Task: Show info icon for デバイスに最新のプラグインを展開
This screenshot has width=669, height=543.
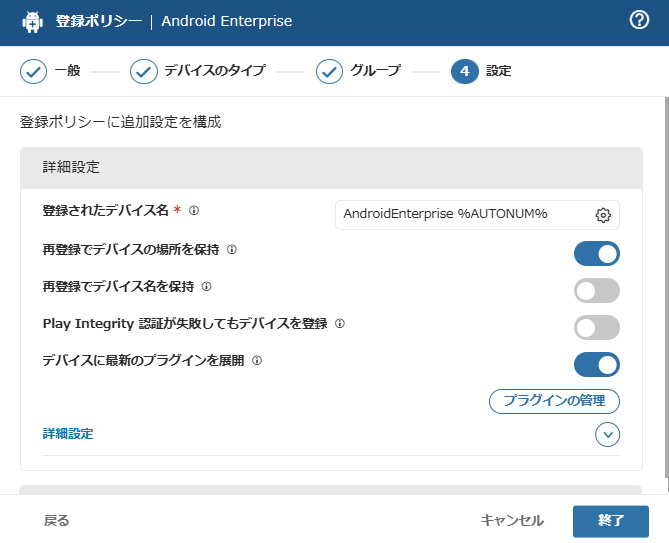Action: click(x=257, y=360)
